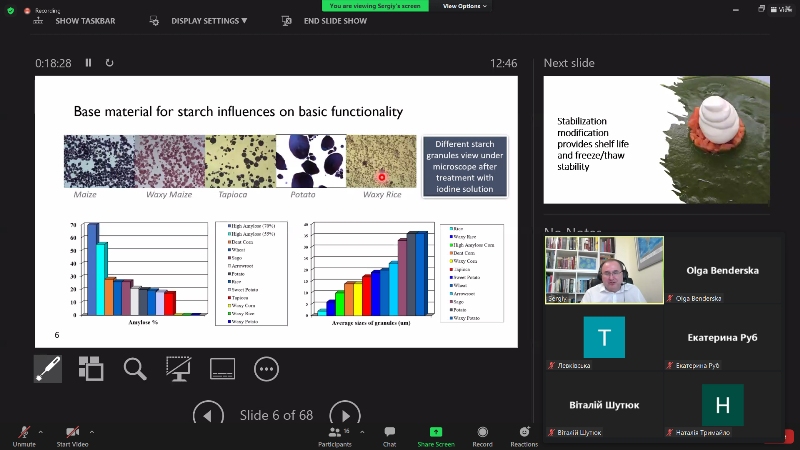The height and width of the screenshot is (450, 800).
Task: Click the clock time 12:46
Action: [504, 63]
